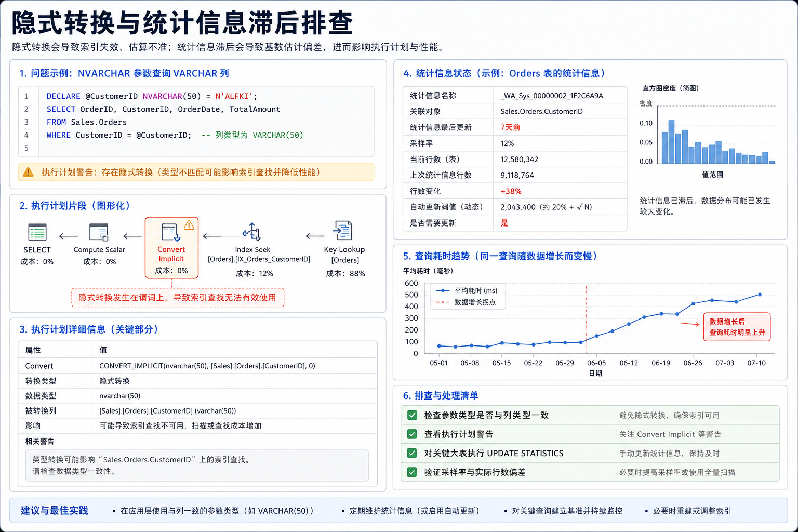Screen dimensions: 798x532
Task: Click the Index Seek 成本: 12% label
Action: coord(254,274)
